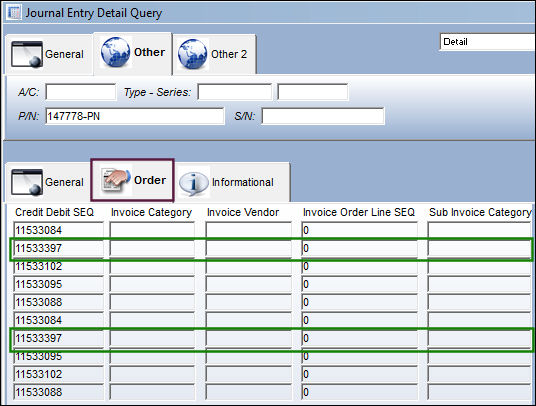Click the hand icon on Order tab

coord(116,179)
